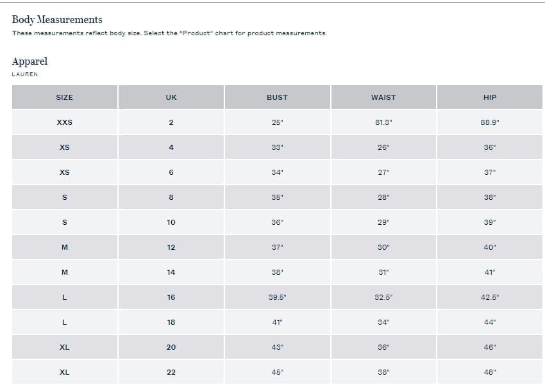This screenshot has height=392, width=545.
Task: Click UK size 16 cell
Action: point(171,297)
